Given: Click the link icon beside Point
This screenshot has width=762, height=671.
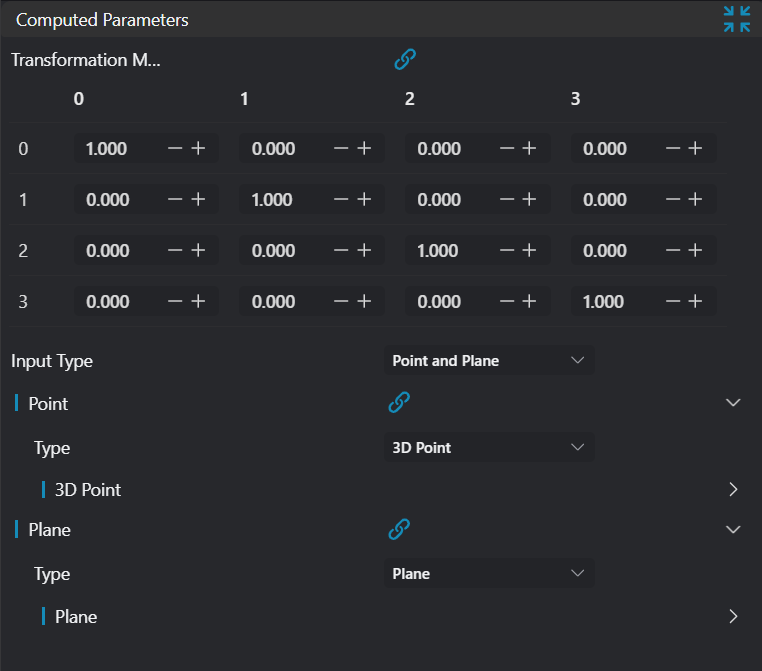Looking at the screenshot, I should 399,403.
